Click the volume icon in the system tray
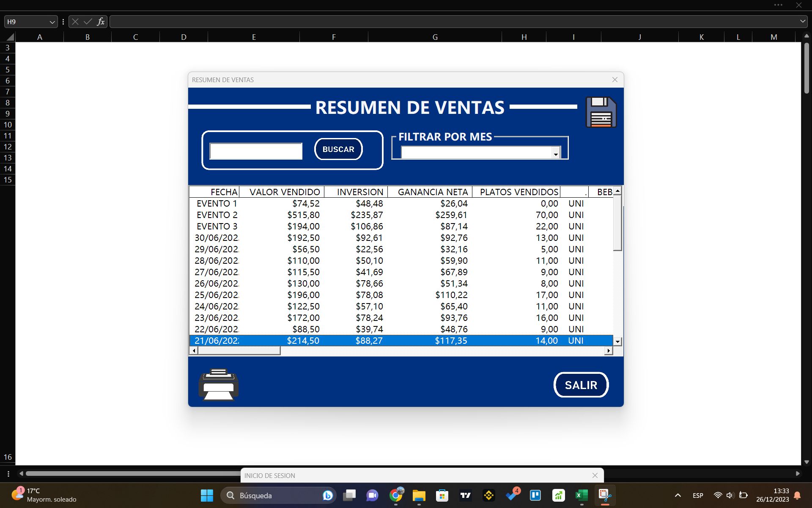 click(x=730, y=495)
